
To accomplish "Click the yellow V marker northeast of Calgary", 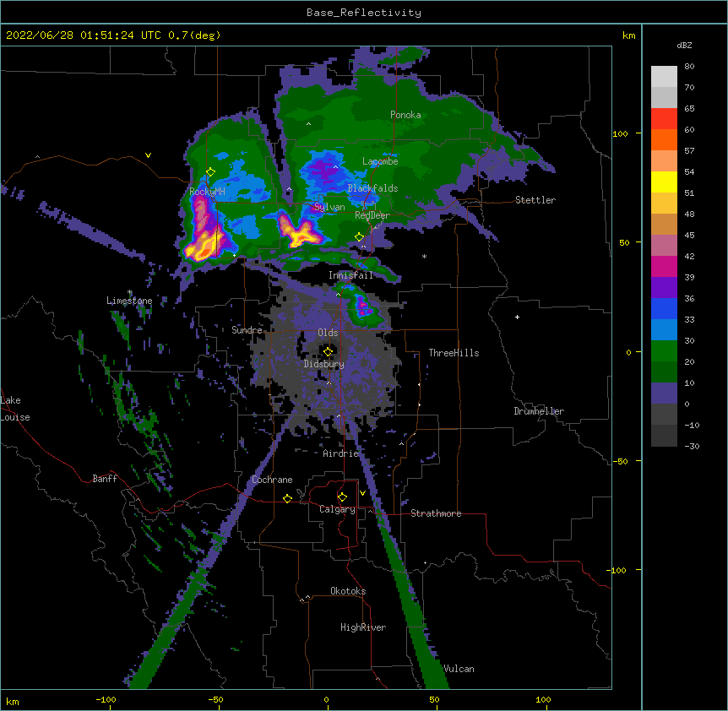I will (362, 493).
